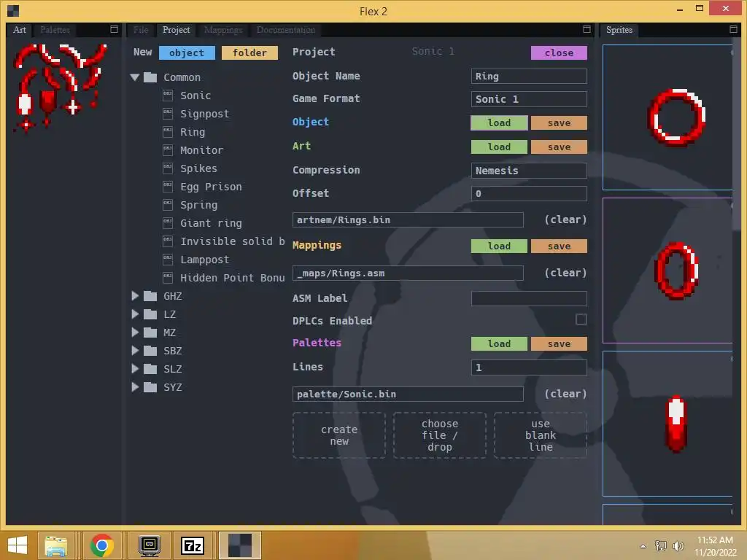
Task: Create a new folder with the folder button
Action: tap(249, 52)
